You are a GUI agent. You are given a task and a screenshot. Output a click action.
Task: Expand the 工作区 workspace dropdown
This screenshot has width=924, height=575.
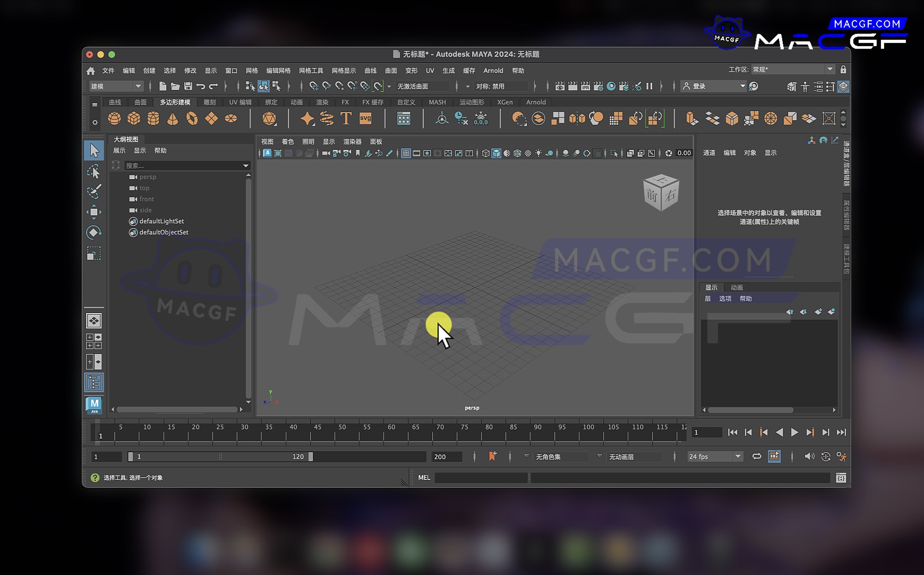(793, 70)
